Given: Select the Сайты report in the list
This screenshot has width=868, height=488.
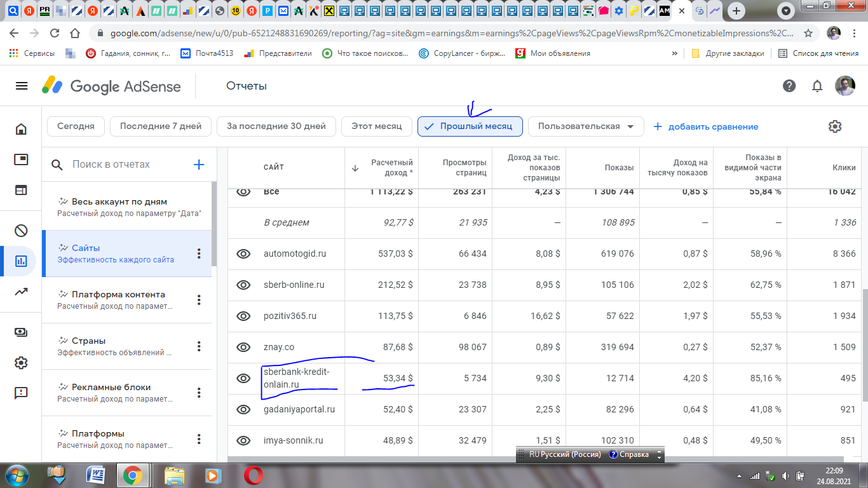Looking at the screenshot, I should pos(126,254).
